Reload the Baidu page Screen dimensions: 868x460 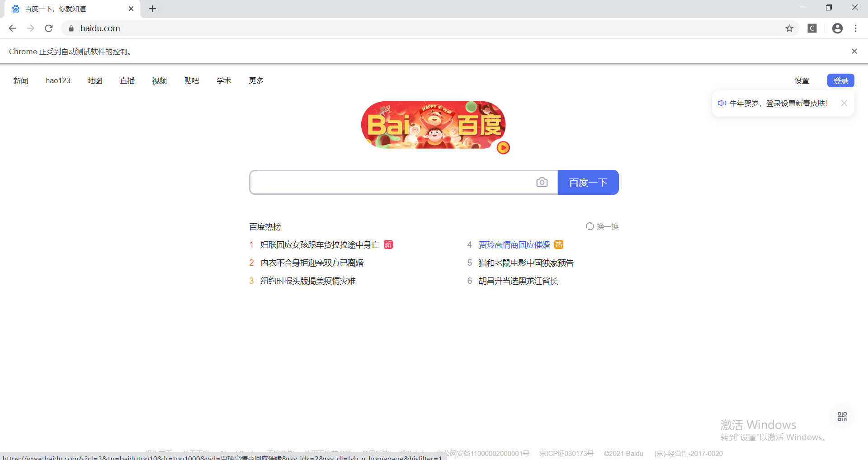coord(49,28)
